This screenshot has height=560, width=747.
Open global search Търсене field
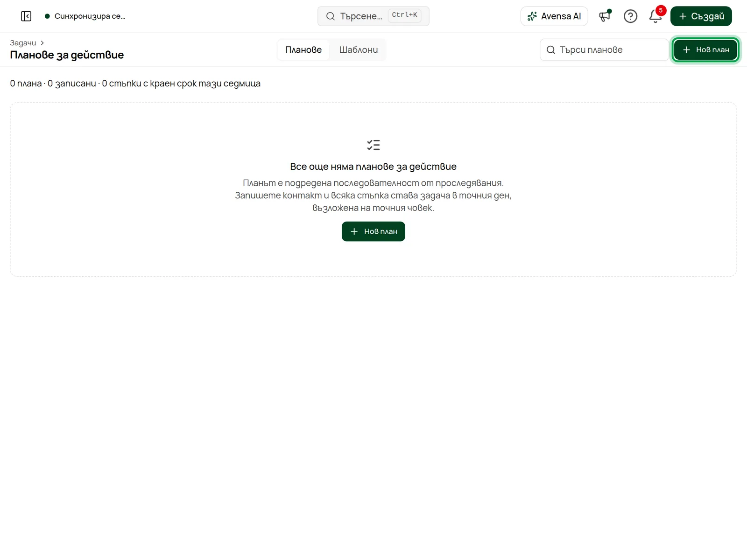(x=373, y=16)
